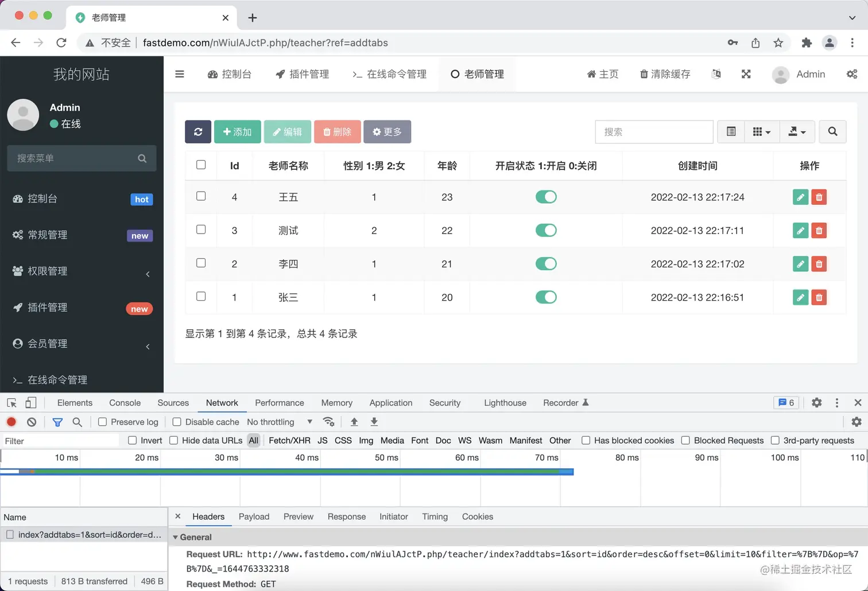Open the Response tab of the request
This screenshot has height=591, width=868.
(x=347, y=516)
